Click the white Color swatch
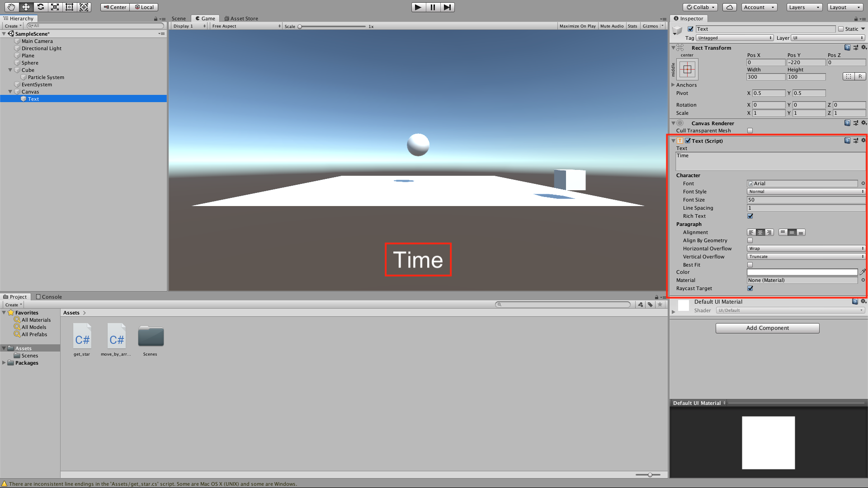This screenshot has height=488, width=868. (x=802, y=272)
